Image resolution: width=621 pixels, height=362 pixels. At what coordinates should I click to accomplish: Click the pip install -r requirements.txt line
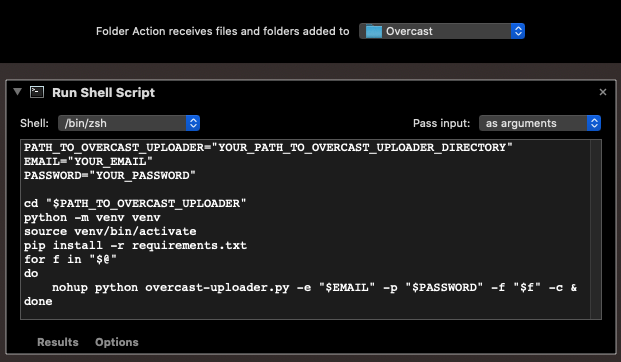point(135,246)
